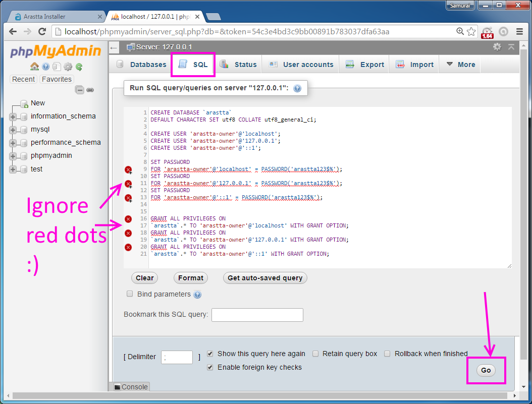The width and height of the screenshot is (532, 404).
Task: Clear the SQL query box
Action: click(144, 278)
